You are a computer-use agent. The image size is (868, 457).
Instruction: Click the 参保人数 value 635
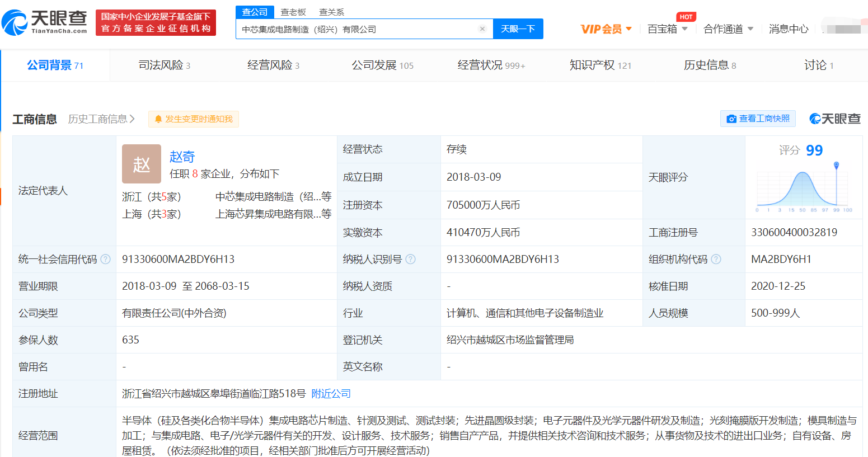point(130,340)
